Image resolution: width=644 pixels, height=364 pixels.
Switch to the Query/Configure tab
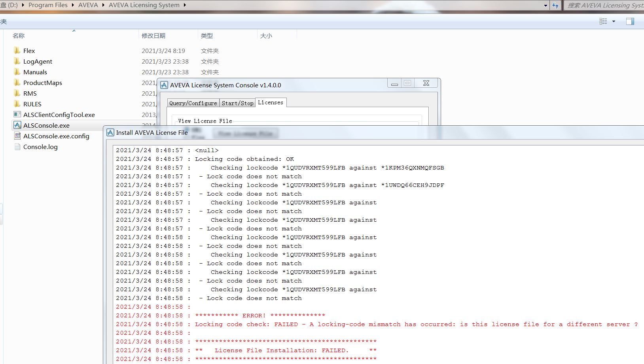193,103
